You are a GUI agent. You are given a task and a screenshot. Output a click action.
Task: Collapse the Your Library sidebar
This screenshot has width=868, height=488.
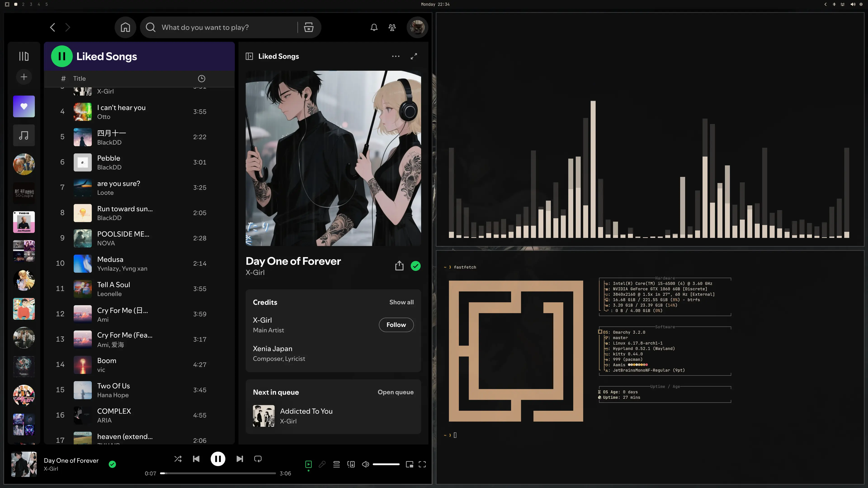coord(24,56)
